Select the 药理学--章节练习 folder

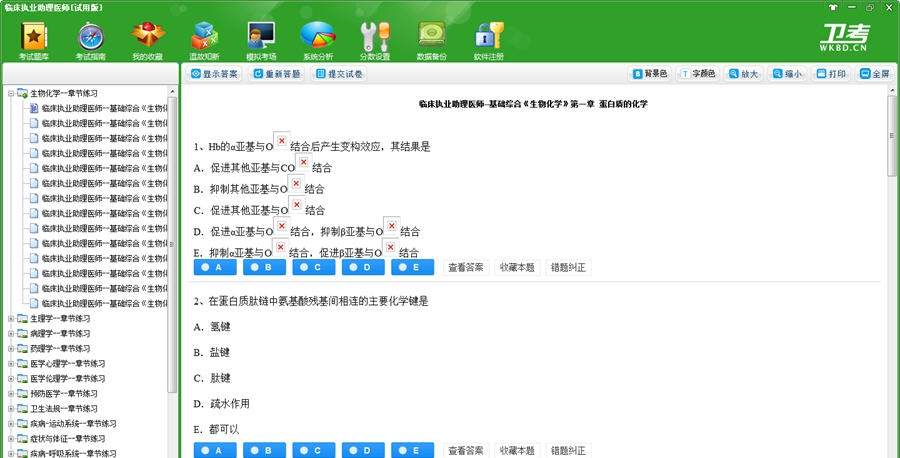[60, 348]
